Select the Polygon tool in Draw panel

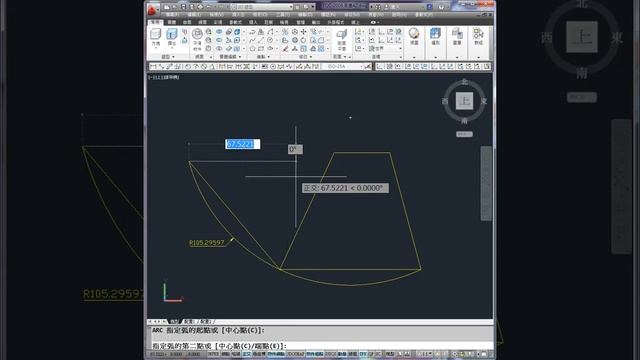[x=252, y=48]
